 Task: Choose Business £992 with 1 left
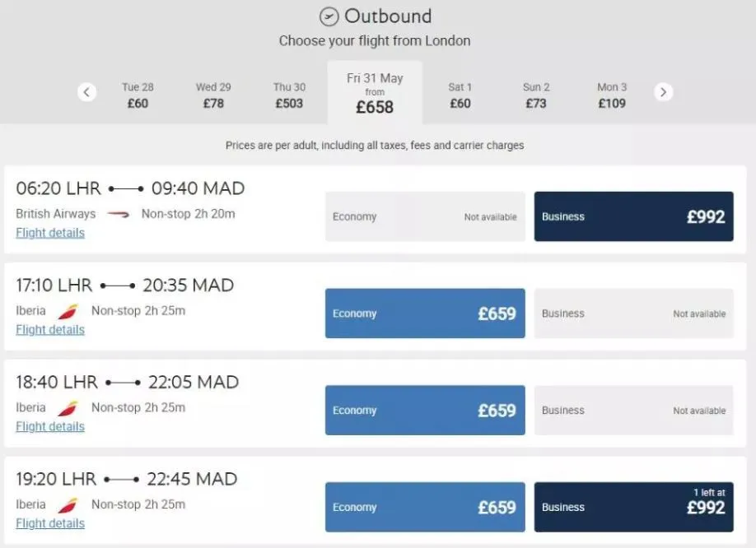point(633,507)
